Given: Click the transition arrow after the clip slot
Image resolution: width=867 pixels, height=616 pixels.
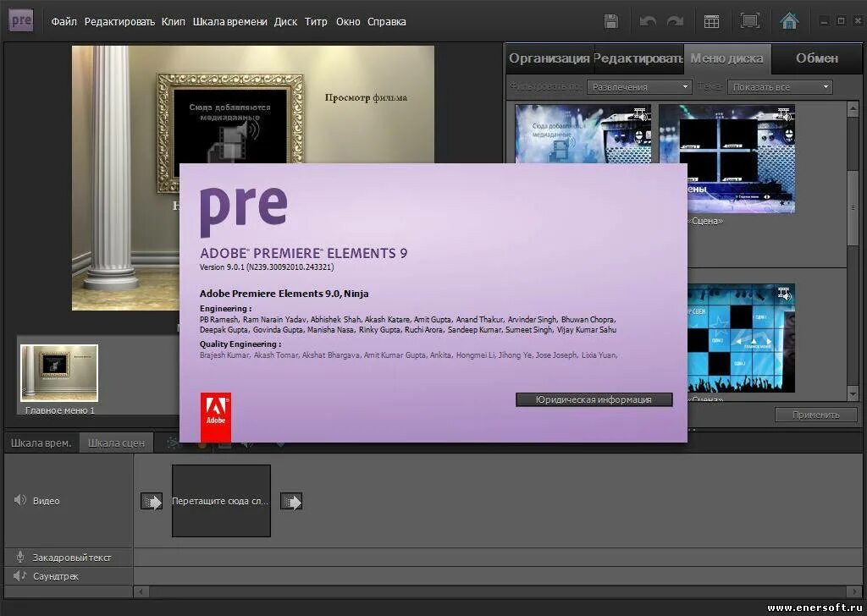Looking at the screenshot, I should tap(291, 501).
